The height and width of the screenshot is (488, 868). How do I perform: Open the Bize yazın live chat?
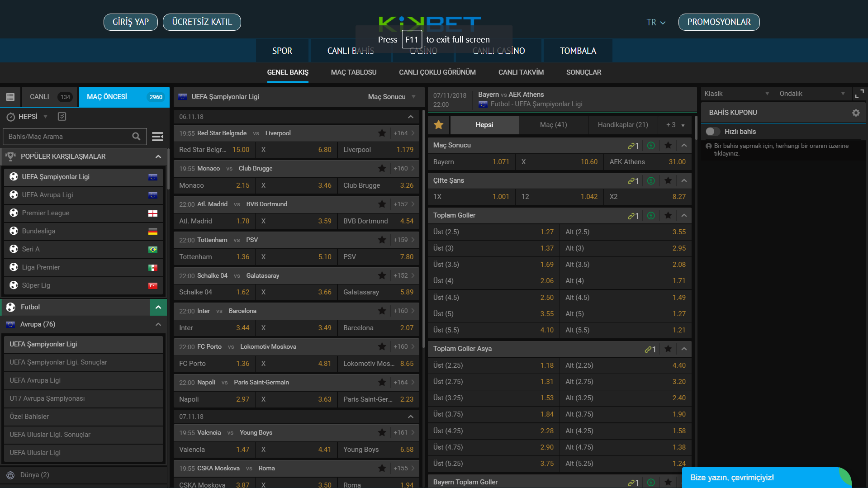pyautogui.click(x=767, y=478)
